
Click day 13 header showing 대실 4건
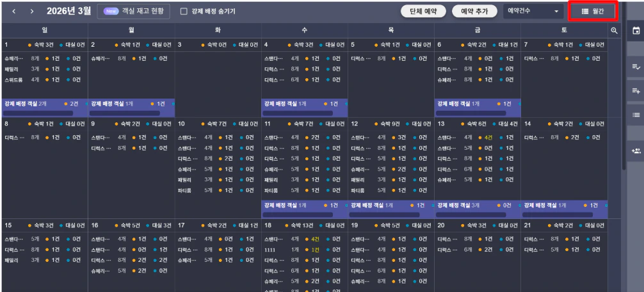click(x=478, y=124)
